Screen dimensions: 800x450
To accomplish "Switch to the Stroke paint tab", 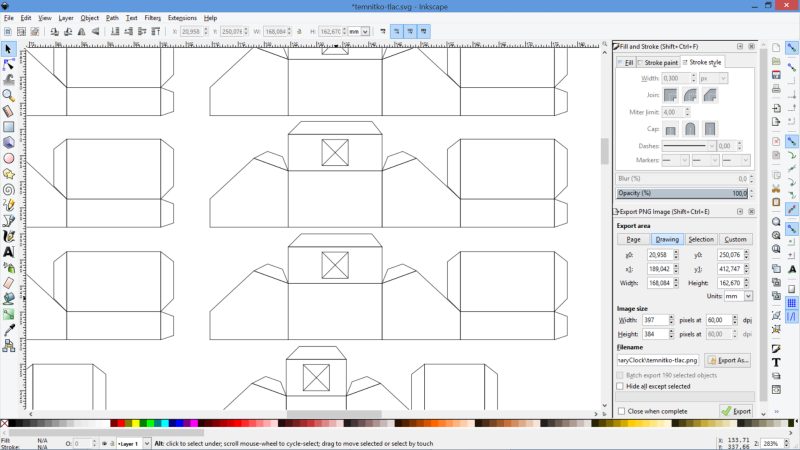I will pos(658,63).
